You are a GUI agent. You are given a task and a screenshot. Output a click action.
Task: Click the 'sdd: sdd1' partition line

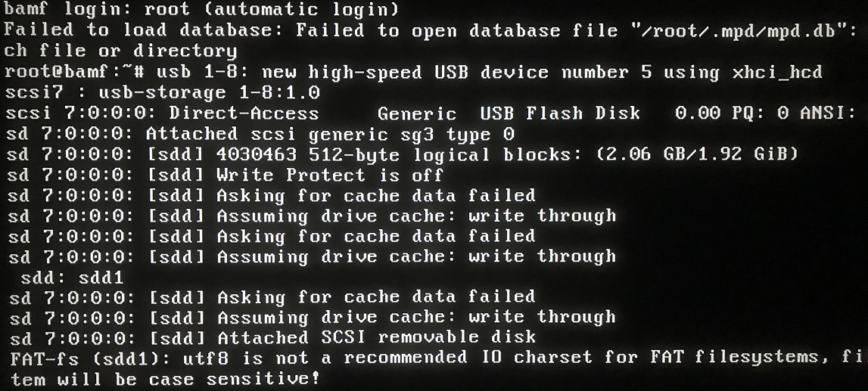(x=72, y=277)
